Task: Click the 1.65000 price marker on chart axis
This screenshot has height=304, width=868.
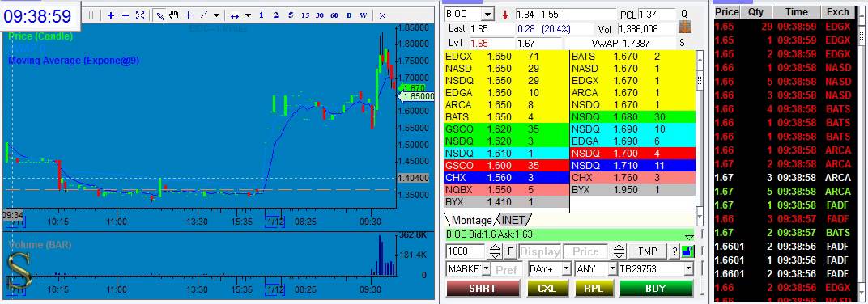Action: pyautogui.click(x=416, y=96)
